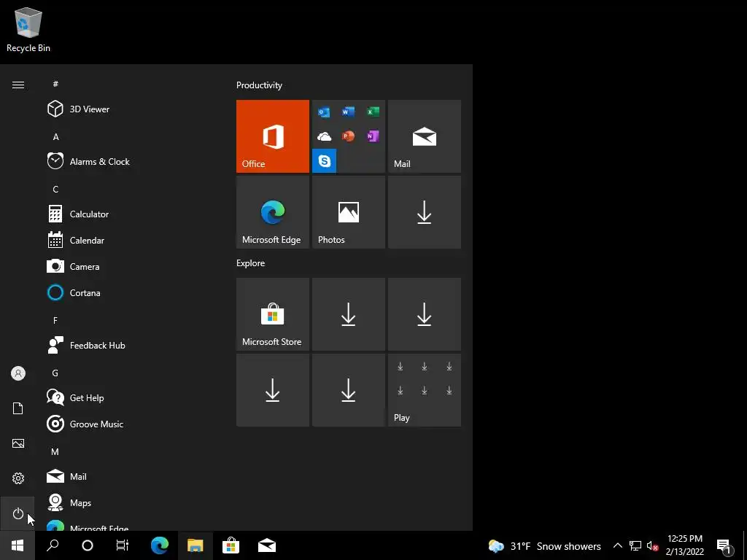Open the Skype tile
Image resolution: width=747 pixels, height=560 pixels.
click(324, 161)
